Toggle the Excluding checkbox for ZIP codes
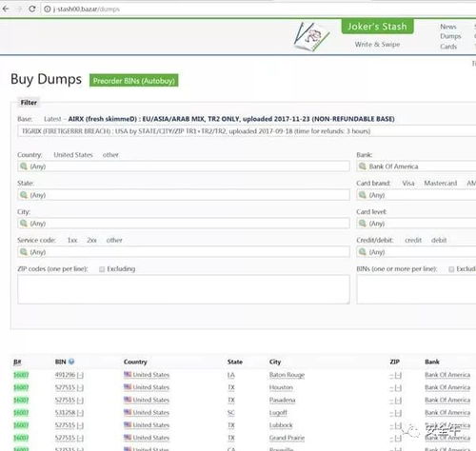Screen dimensions: 476x451 pyautogui.click(x=102, y=269)
